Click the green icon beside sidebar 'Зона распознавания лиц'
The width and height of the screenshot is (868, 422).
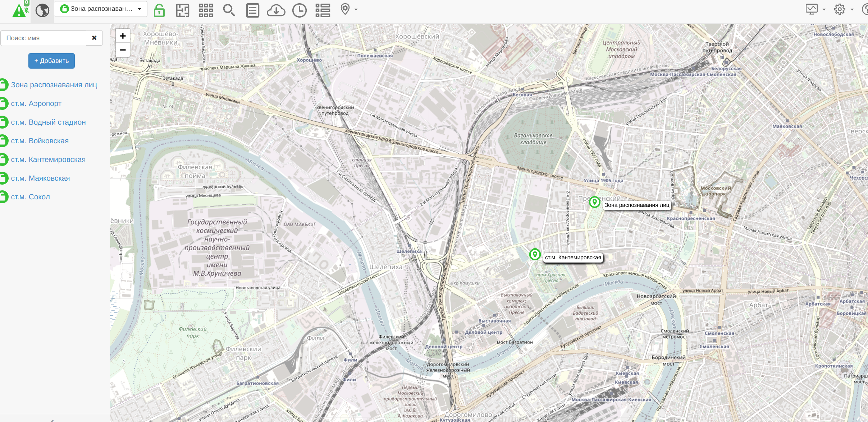4,85
